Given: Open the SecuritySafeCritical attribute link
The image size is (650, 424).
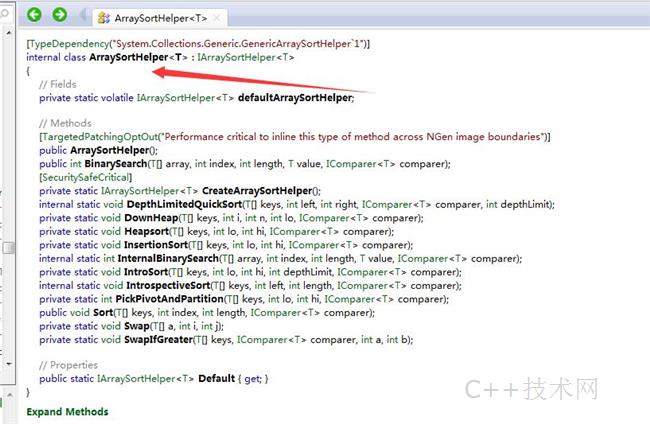Looking at the screenshot, I should (x=85, y=177).
